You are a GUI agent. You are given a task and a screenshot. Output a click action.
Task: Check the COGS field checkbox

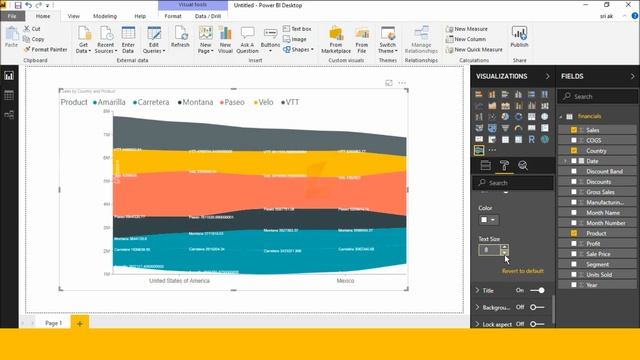click(x=574, y=140)
